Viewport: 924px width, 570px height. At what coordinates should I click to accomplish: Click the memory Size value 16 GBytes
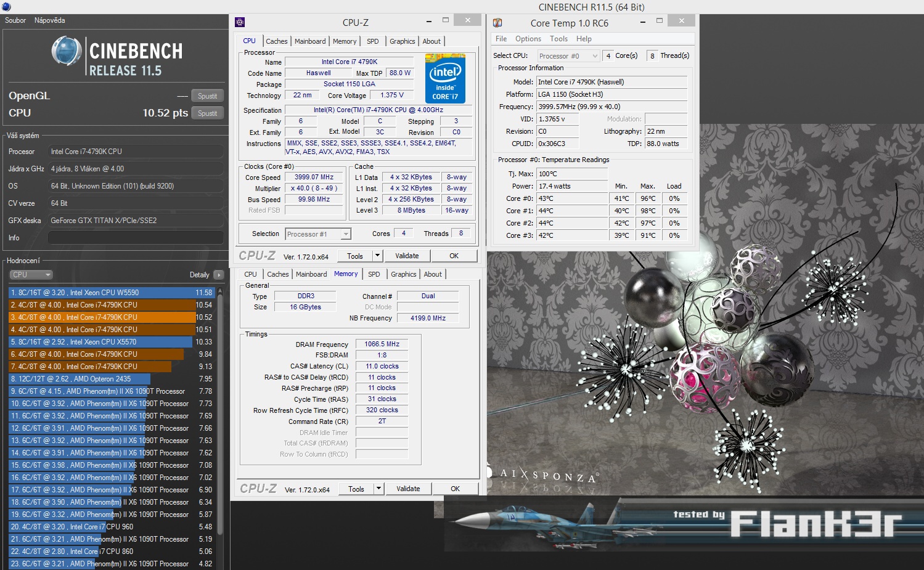(x=305, y=307)
